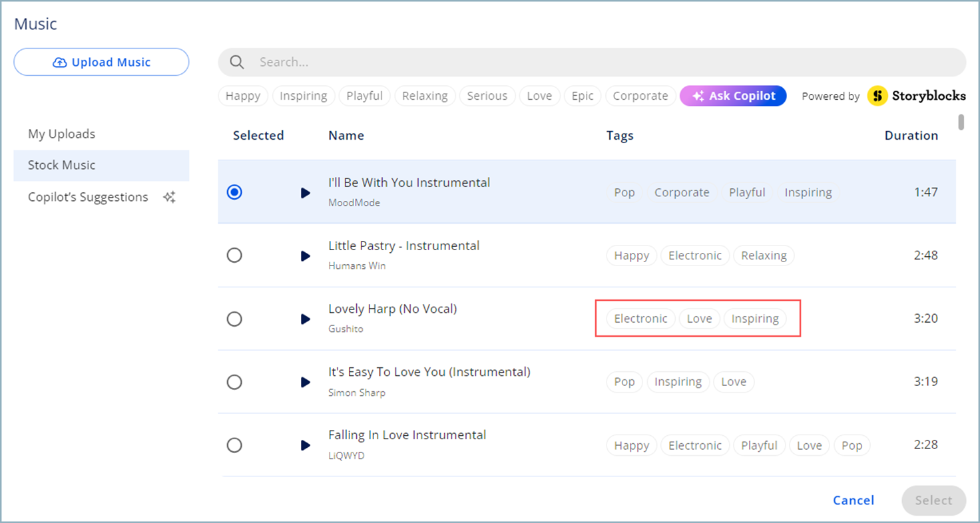Viewport: 980px width, 523px height.
Task: Filter by Inspiring mood chip
Action: click(304, 96)
